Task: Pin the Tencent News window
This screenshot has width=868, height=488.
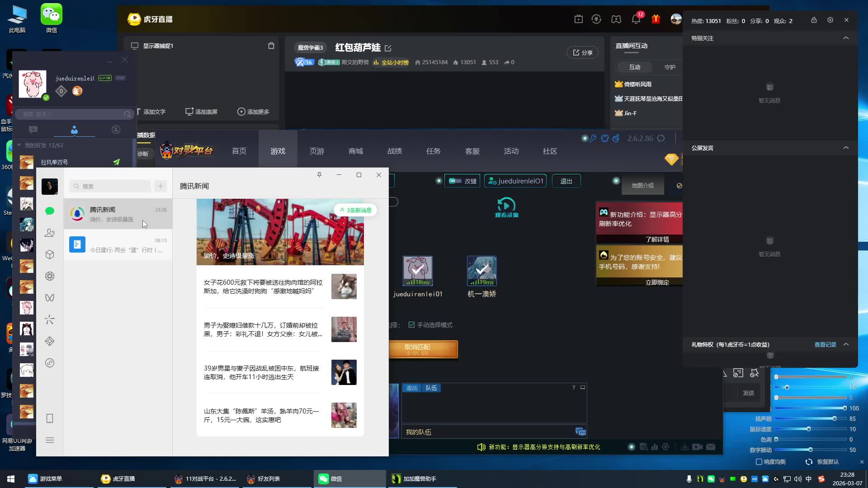Action: click(x=319, y=175)
